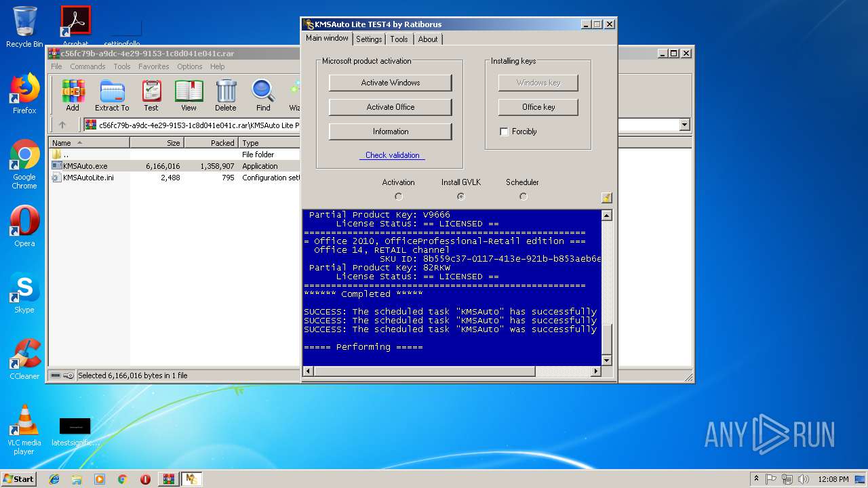Click Activate Office button
The width and height of the screenshot is (868, 488).
[x=391, y=107]
